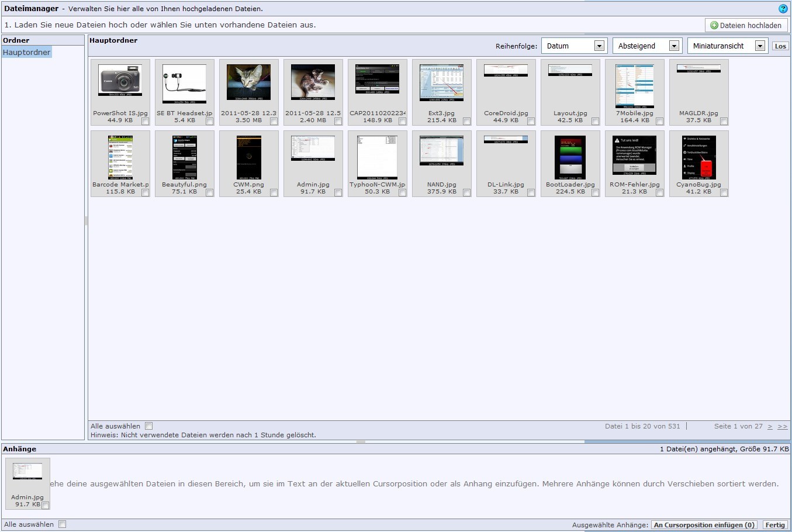Tick the ROM-Fehler.jpg checkbox
Viewport: 792px width, 532px height.
click(659, 193)
